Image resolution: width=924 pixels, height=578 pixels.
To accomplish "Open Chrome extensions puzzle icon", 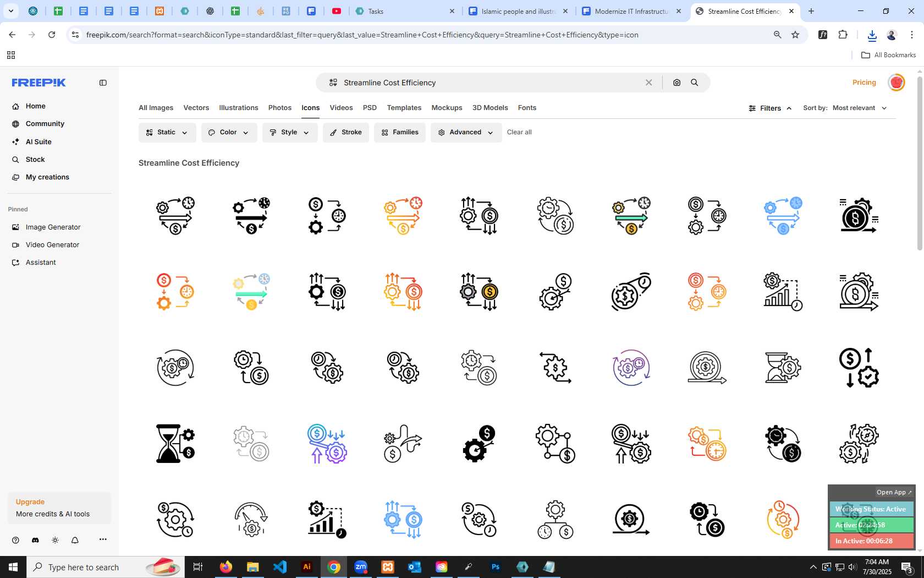I will [x=843, y=35].
